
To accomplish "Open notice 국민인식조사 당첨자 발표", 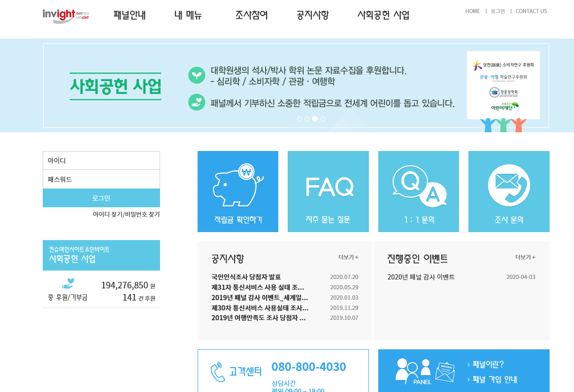I will [246, 277].
